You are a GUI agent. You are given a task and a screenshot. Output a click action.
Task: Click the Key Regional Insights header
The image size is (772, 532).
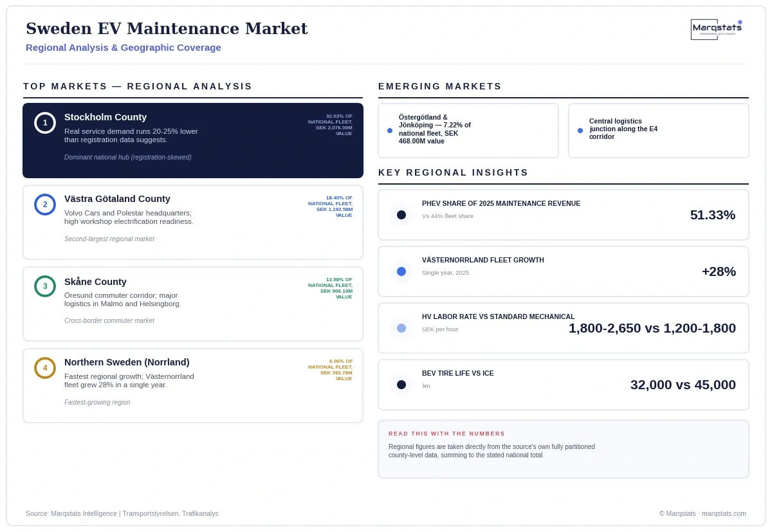pyautogui.click(x=454, y=172)
